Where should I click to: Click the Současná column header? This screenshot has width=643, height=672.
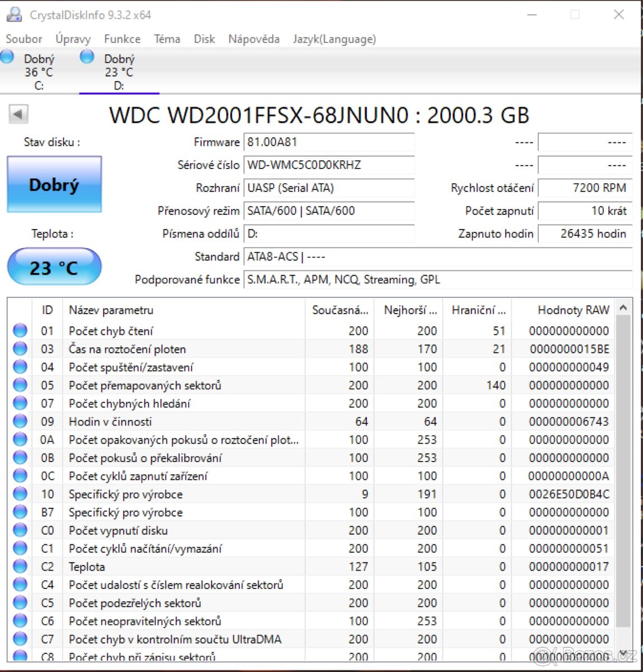point(339,310)
